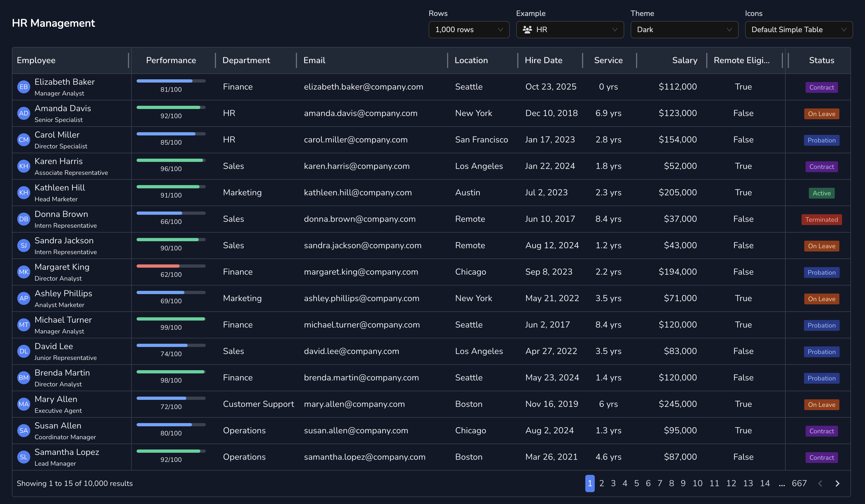Screen dimensions: 865x504
Task: Click Kathleen Hill's KH avatar
Action: 24,192
